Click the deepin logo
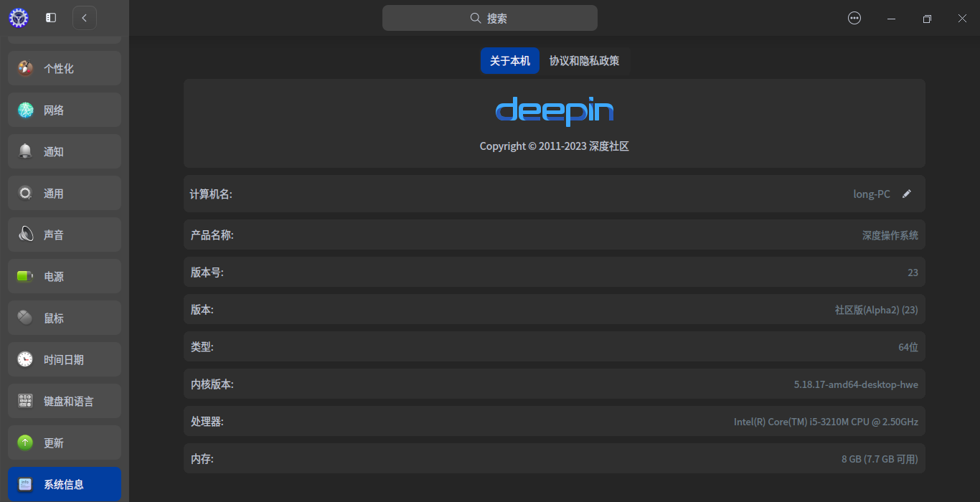980x502 pixels. [x=555, y=111]
